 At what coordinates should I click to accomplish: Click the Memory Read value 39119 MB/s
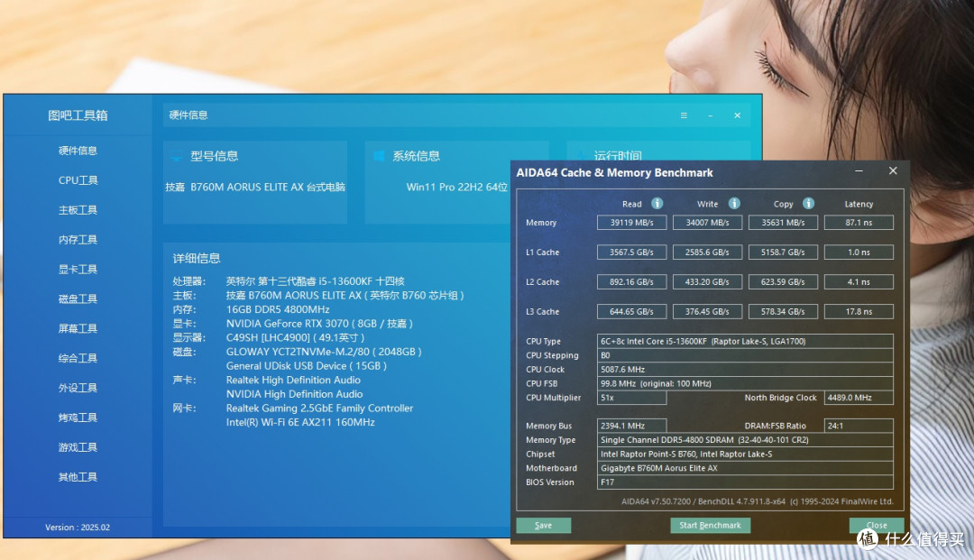pyautogui.click(x=631, y=222)
